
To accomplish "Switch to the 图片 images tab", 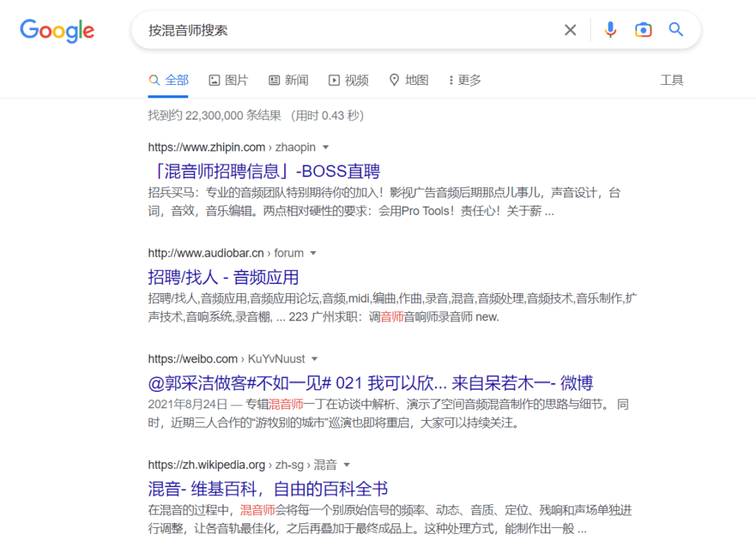I will [x=228, y=80].
